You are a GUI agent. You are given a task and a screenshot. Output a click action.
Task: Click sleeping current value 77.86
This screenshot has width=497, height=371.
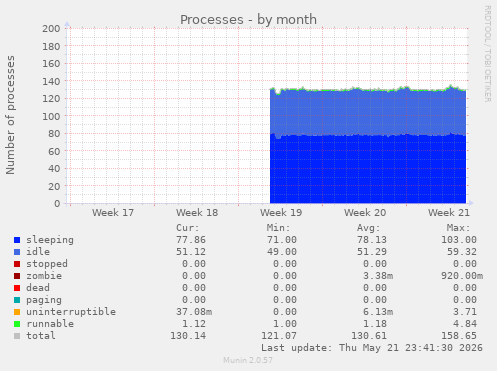tap(191, 240)
